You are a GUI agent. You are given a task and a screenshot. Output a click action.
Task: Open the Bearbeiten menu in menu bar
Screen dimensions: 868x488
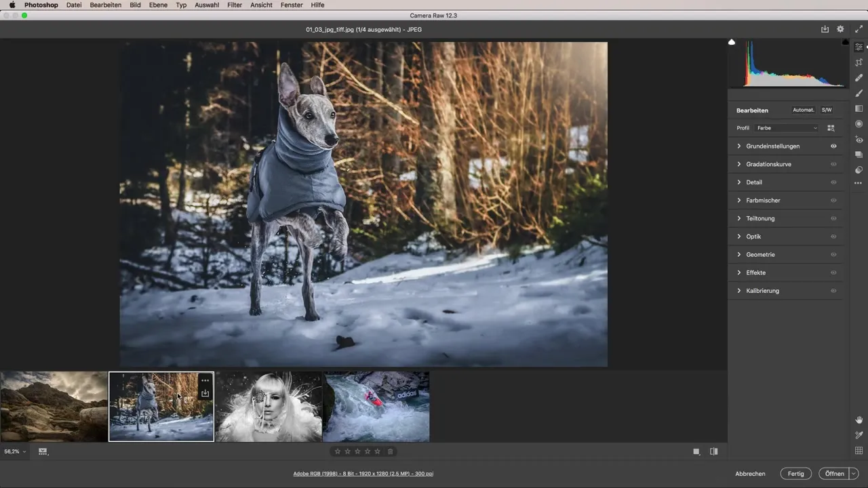point(106,5)
